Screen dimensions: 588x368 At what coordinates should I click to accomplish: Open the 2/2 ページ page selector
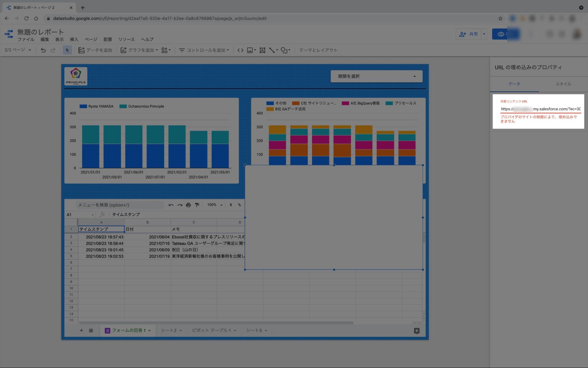coord(18,50)
